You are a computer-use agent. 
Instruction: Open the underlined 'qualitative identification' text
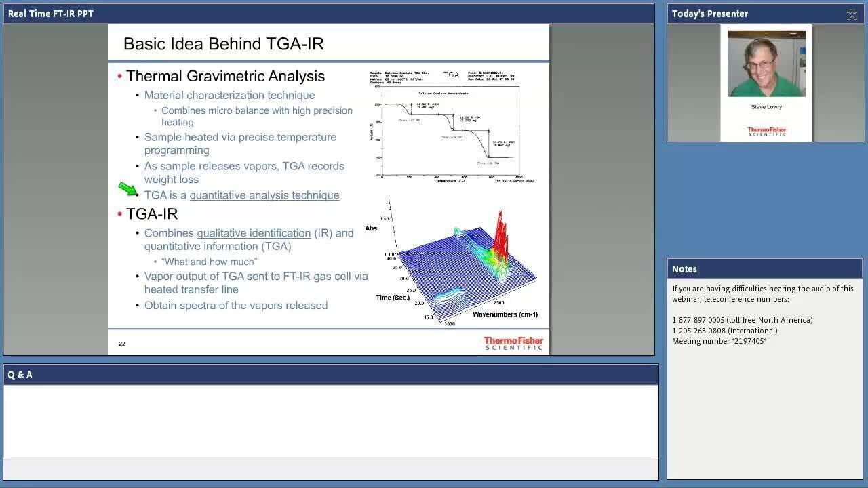(254, 233)
